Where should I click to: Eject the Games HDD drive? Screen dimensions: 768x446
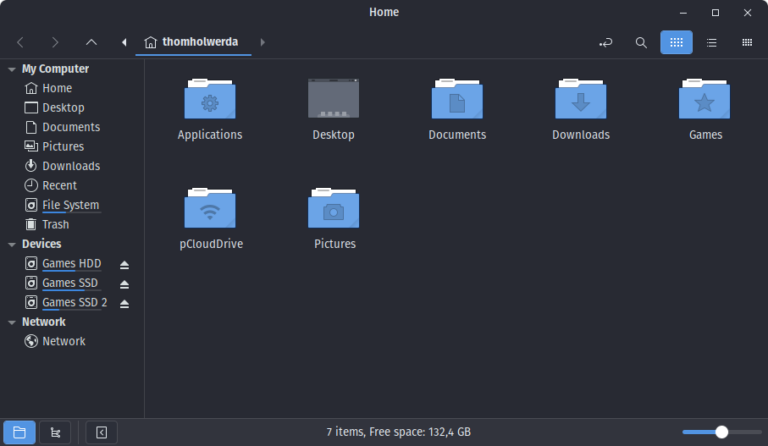(x=124, y=265)
